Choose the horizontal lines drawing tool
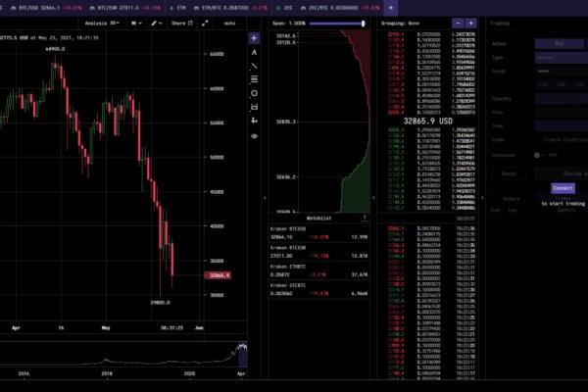Image resolution: width=588 pixels, height=392 pixels. [254, 78]
